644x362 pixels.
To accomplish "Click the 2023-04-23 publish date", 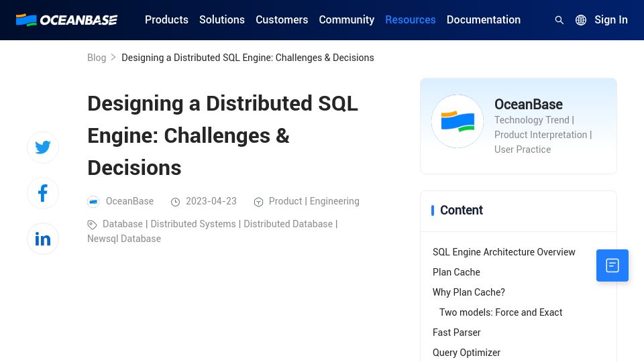I will point(211,201).
